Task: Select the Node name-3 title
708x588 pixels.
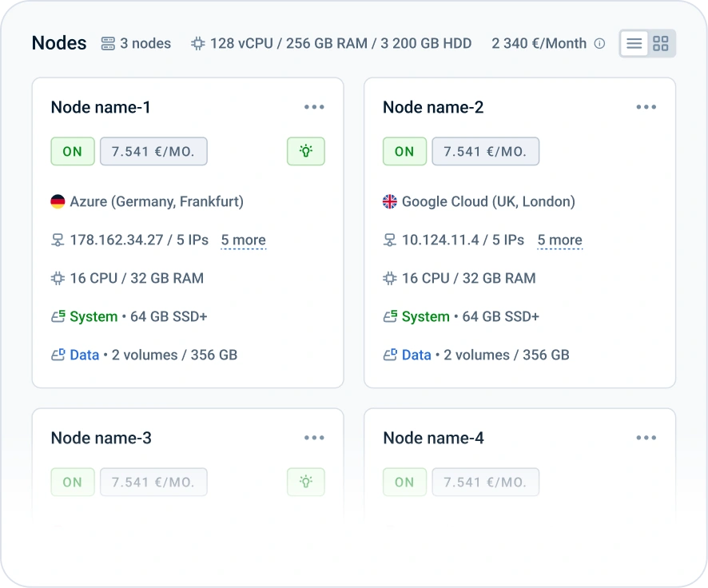Action: tap(101, 438)
